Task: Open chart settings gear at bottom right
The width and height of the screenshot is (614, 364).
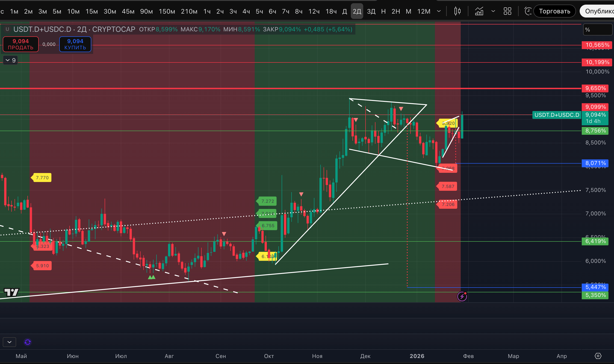Action: [x=598, y=356]
